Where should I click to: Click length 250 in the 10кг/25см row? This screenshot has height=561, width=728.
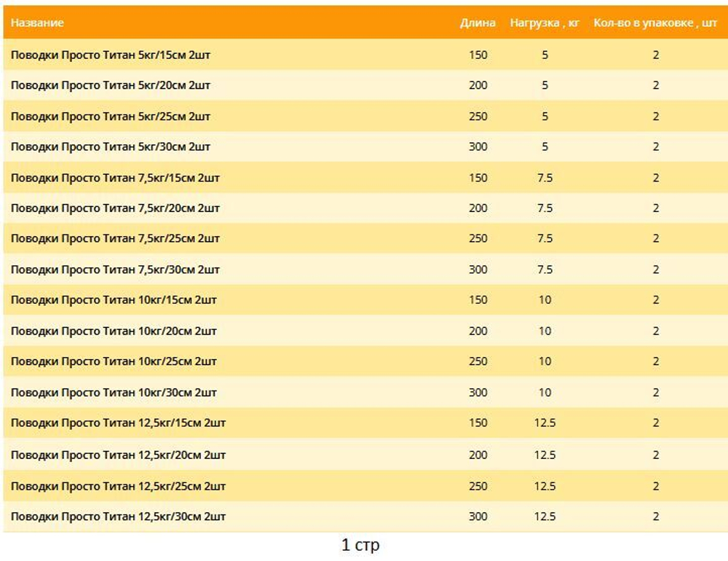click(478, 361)
